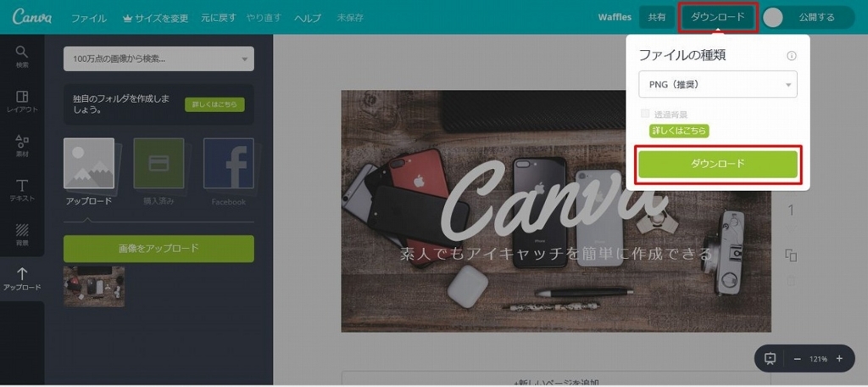
Task: Open the 検索 sidebar tab
Action: click(x=22, y=57)
